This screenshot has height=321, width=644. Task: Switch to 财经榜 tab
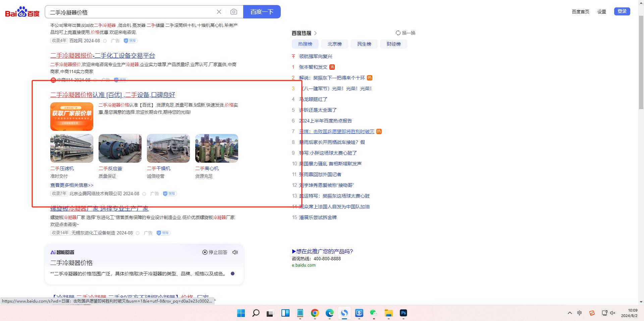393,44
